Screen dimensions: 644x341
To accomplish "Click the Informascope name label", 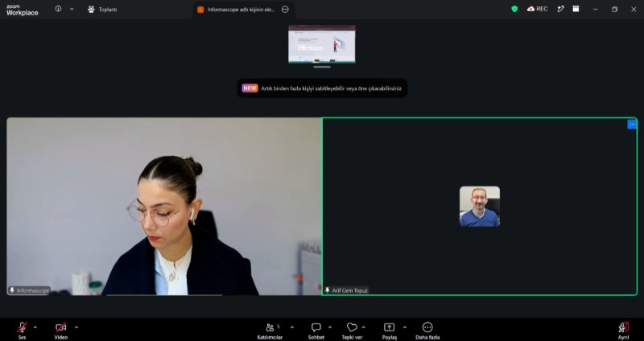I will pos(29,290).
